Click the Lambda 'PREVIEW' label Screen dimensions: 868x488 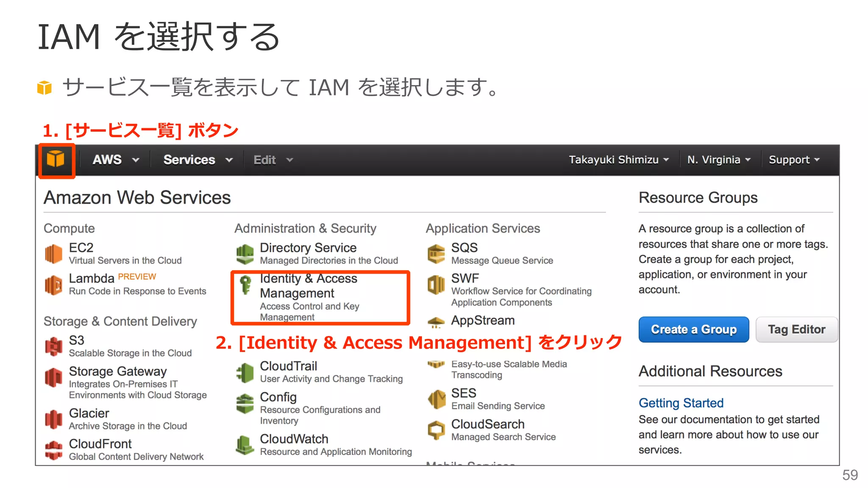click(x=137, y=277)
